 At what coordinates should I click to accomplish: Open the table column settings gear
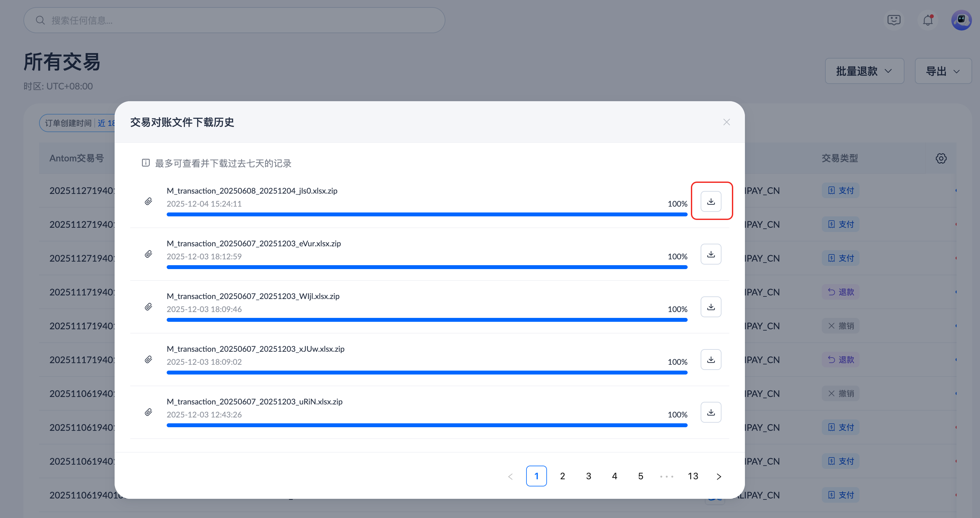[941, 158]
